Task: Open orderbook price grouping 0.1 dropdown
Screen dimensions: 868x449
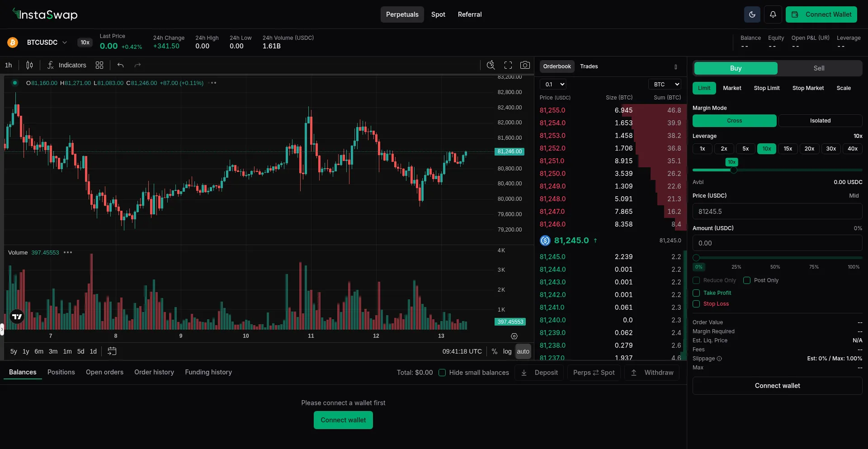Action: [553, 84]
